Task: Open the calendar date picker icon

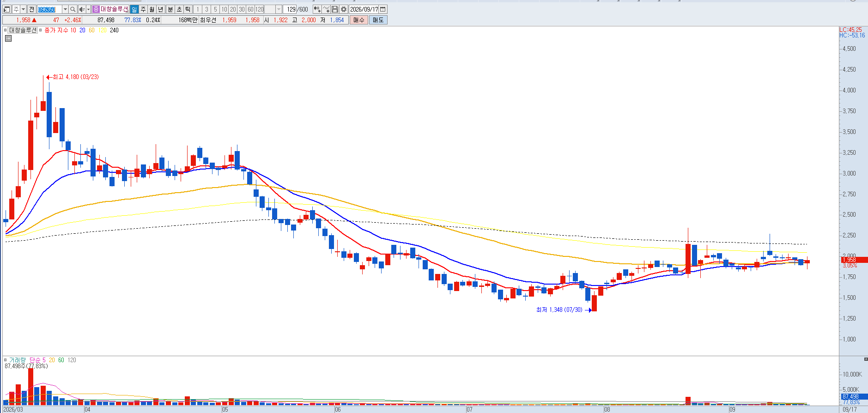Action: tap(383, 9)
